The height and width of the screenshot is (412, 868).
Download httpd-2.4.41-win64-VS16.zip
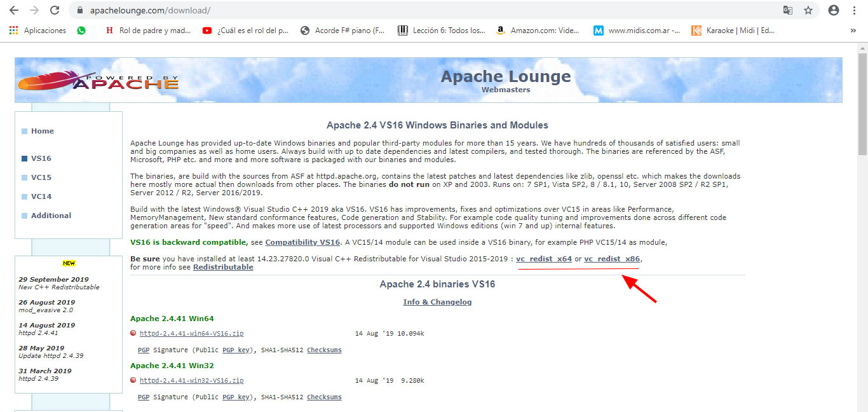pyautogui.click(x=191, y=333)
